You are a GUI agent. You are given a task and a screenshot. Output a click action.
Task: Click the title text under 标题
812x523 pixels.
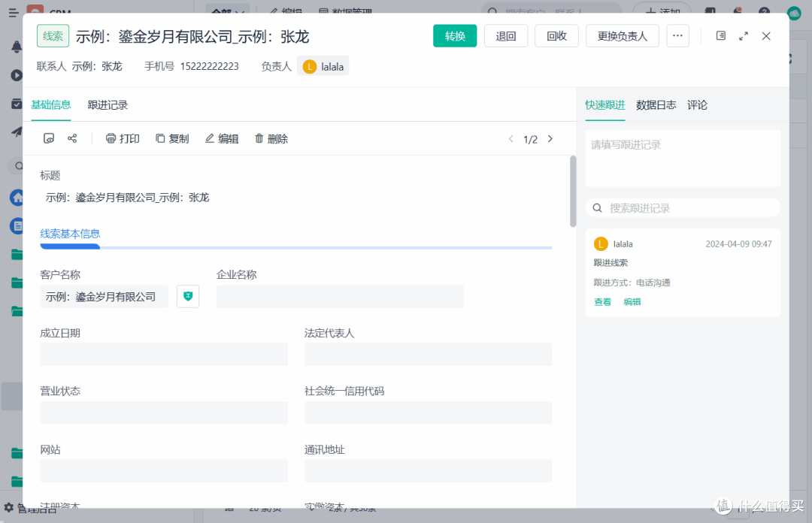(127, 198)
